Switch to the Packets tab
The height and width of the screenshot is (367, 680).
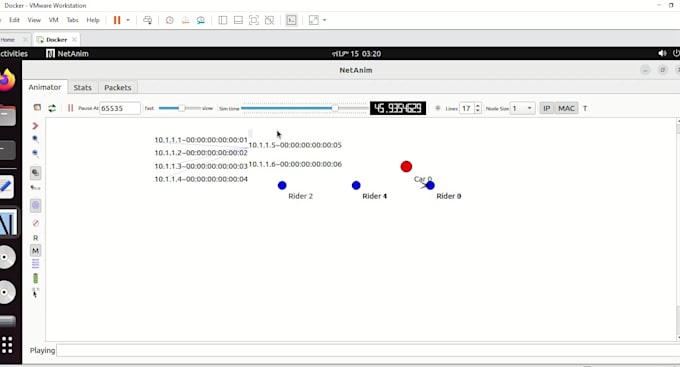[x=118, y=88]
